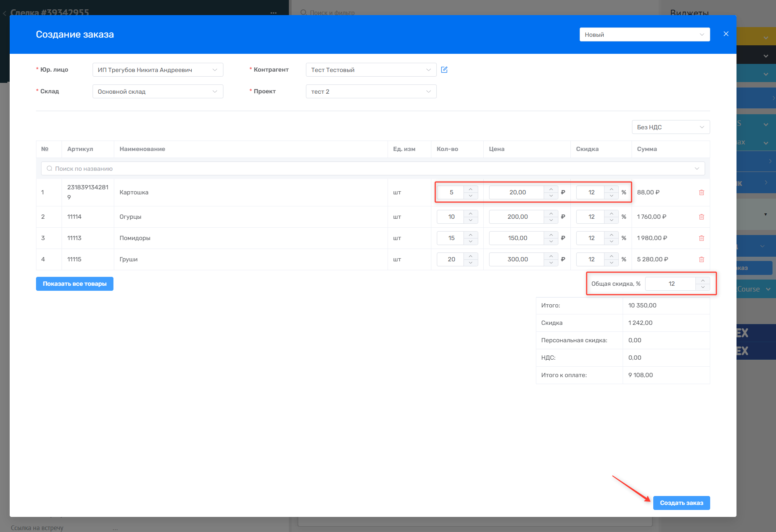Click the Цена column header
The image size is (776, 532).
point(496,149)
